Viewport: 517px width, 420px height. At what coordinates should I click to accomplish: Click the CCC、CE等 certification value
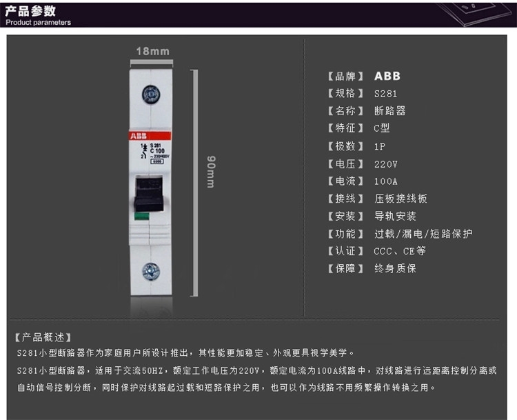pos(400,251)
